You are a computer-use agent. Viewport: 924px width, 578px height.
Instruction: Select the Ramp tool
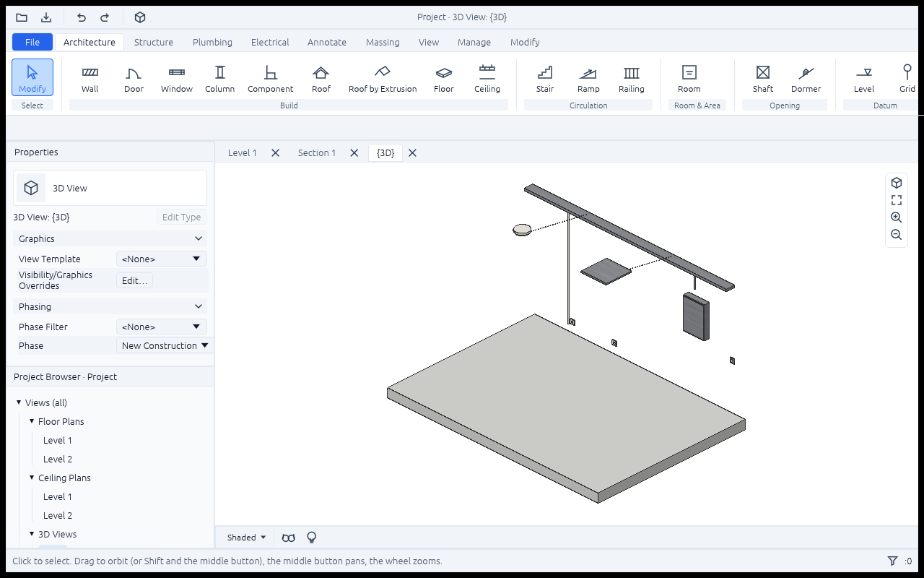pyautogui.click(x=588, y=78)
